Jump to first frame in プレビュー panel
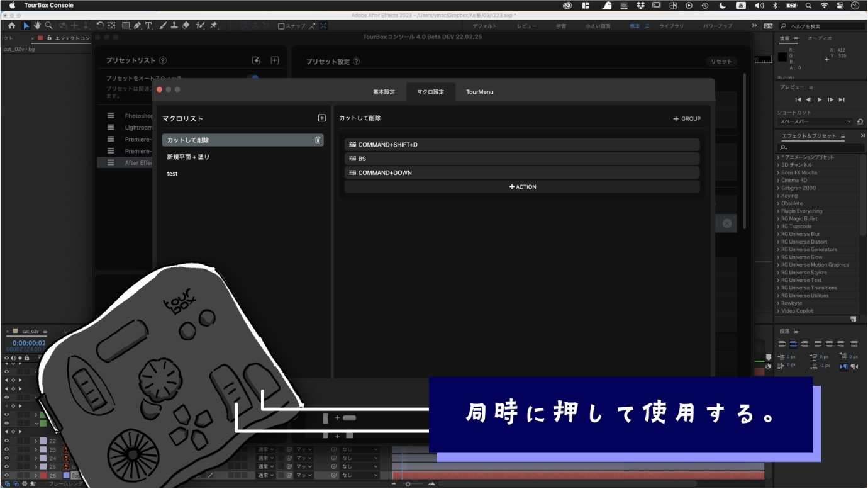The height and width of the screenshot is (489, 868). pyautogui.click(x=798, y=99)
